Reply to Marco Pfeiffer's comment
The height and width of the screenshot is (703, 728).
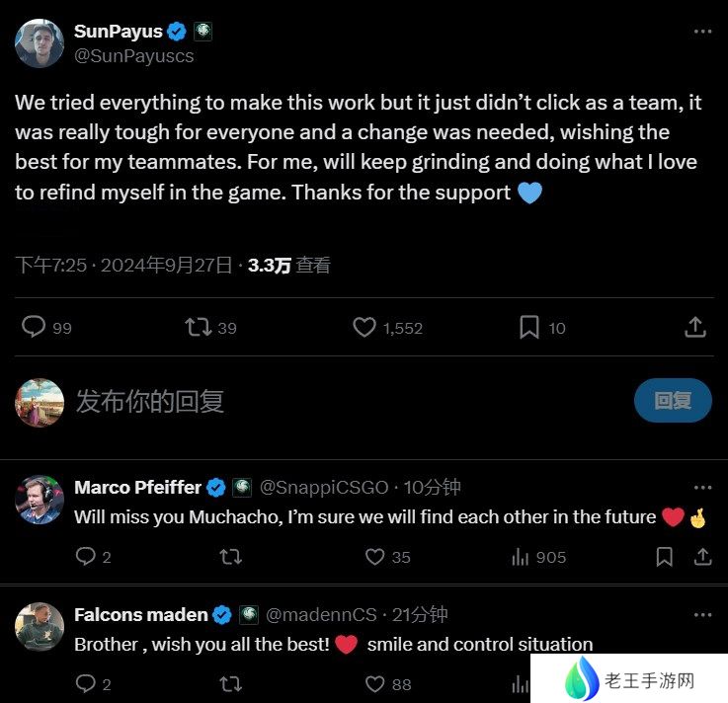(x=85, y=556)
